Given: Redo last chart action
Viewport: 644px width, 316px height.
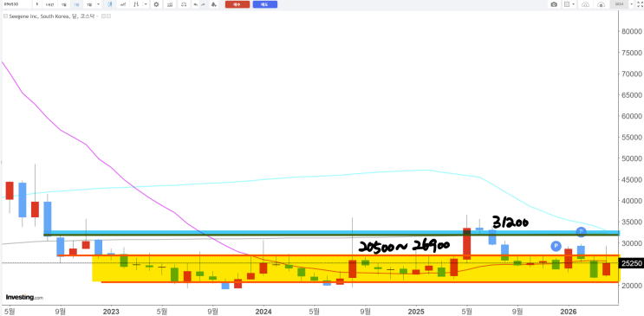Looking at the screenshot, I should click(203, 4).
